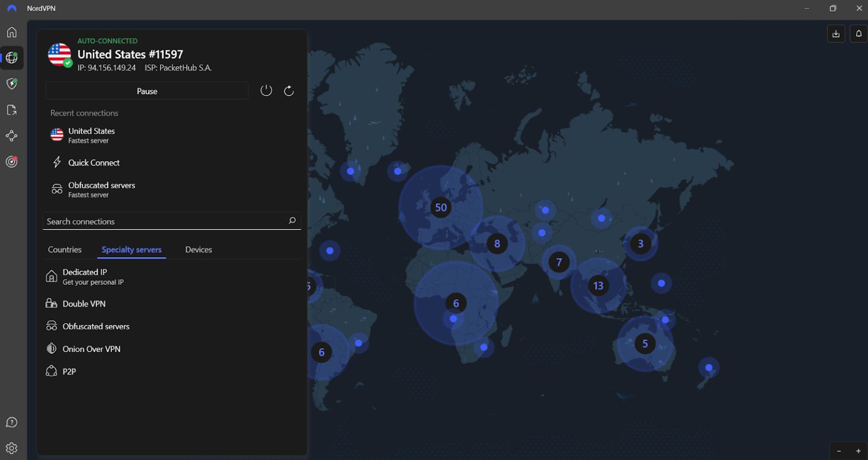The width and height of the screenshot is (868, 460).
Task: Open help via the question mark icon
Action: 11,422
